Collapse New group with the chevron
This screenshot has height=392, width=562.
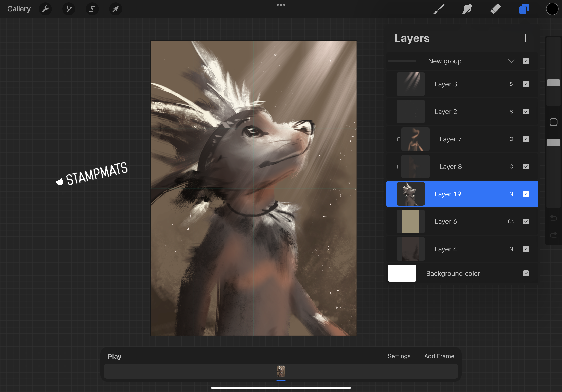[511, 61]
